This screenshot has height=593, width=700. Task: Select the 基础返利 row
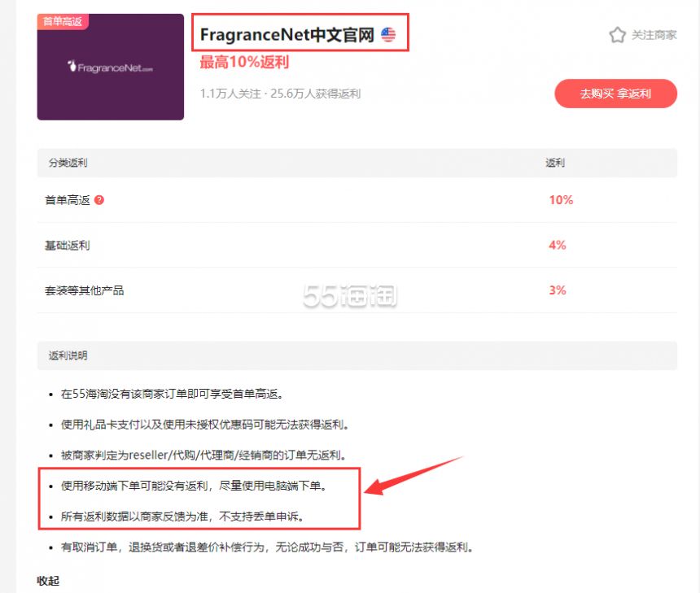[x=357, y=245]
